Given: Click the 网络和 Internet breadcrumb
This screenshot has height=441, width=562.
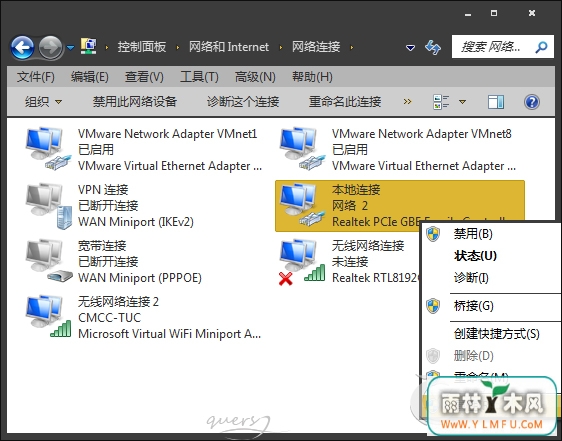Looking at the screenshot, I should point(229,47).
